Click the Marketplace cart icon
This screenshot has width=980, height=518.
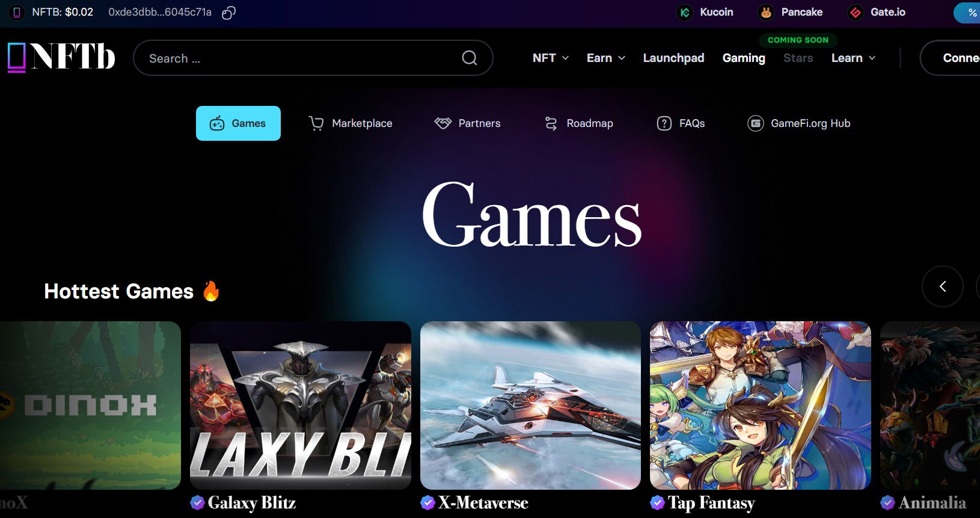(316, 123)
